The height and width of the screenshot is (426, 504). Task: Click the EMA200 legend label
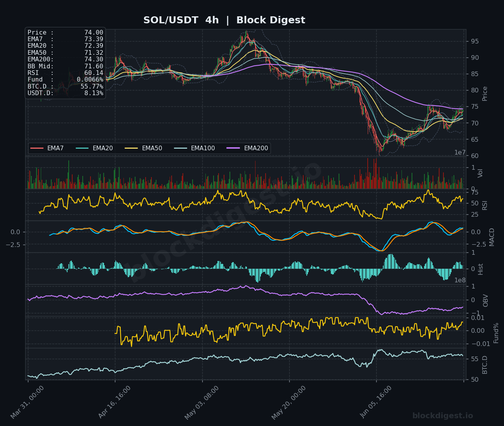(256, 148)
